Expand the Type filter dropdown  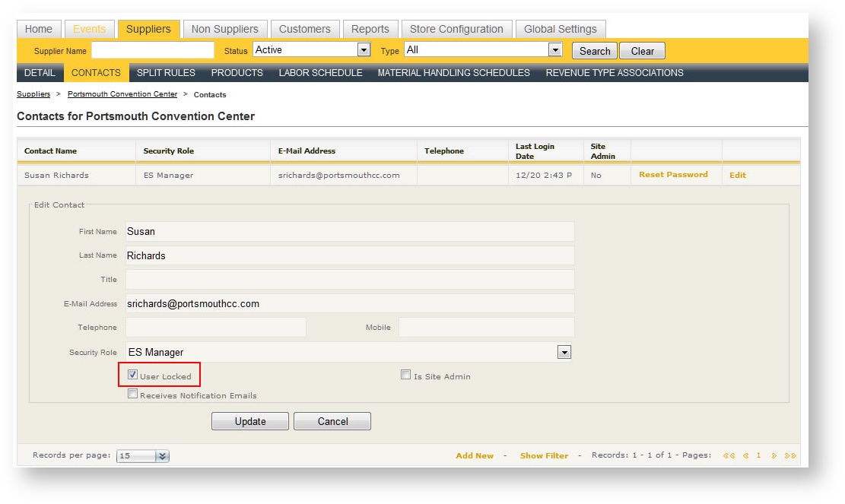555,50
